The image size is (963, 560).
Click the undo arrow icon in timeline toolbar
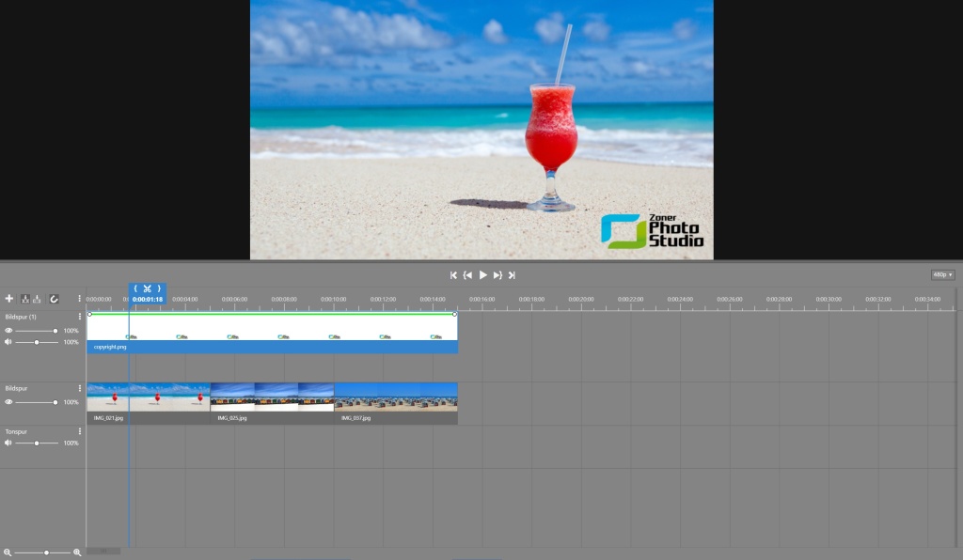point(54,299)
